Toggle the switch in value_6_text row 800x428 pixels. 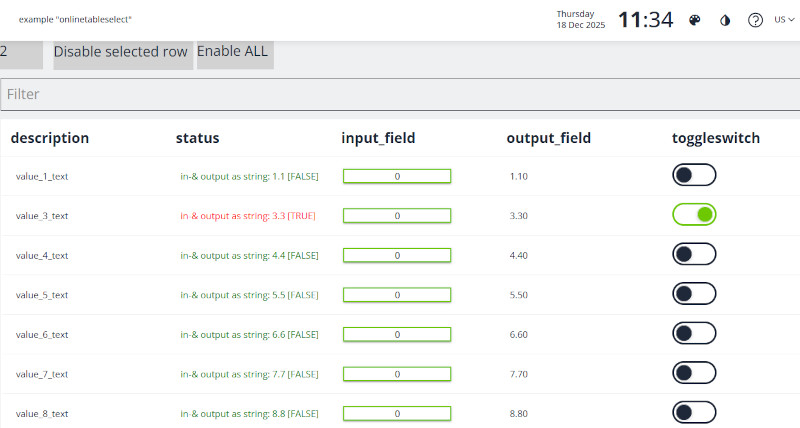[x=694, y=334]
